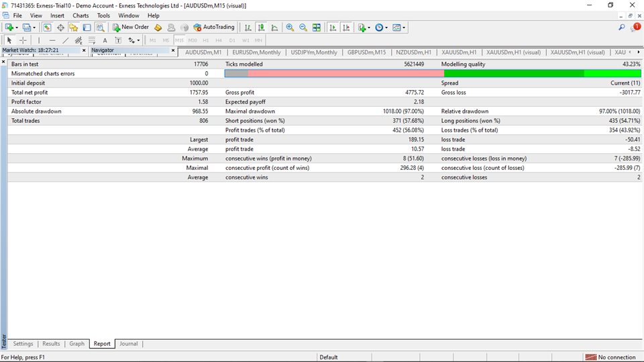Toggle the Data Window crosshair-target icon
Screen dimensions: 644x362
point(60,28)
